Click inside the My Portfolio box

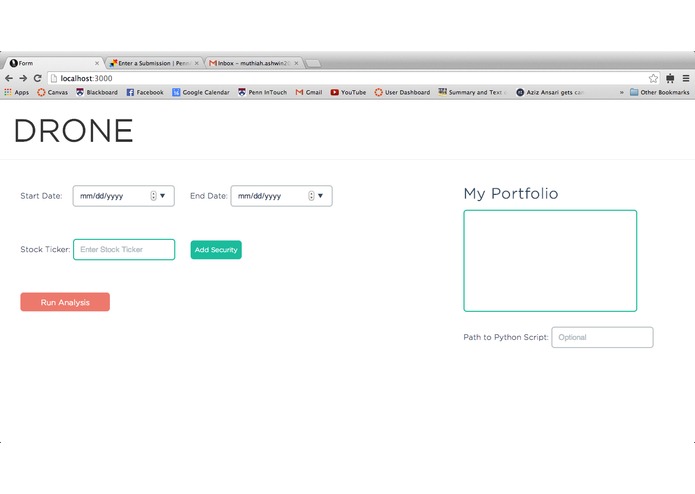pos(550,261)
